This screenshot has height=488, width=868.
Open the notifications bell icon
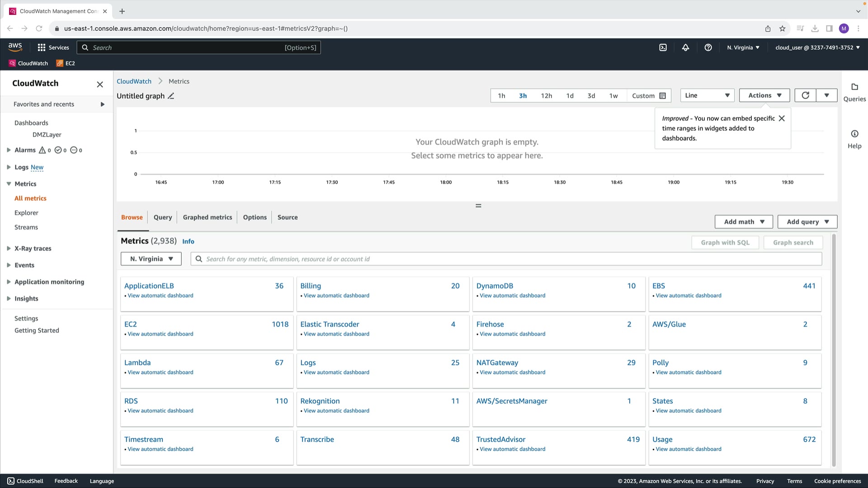click(x=685, y=47)
